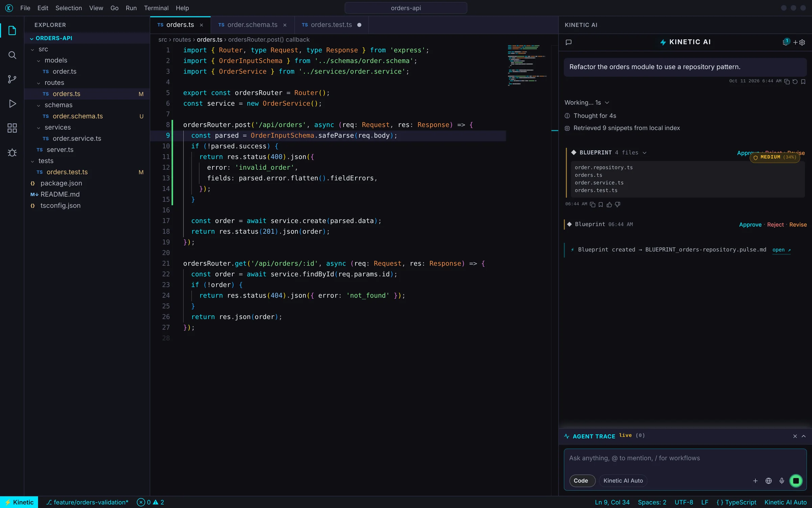Open the Source Control branch icon
This screenshot has width=812, height=508.
click(12, 79)
